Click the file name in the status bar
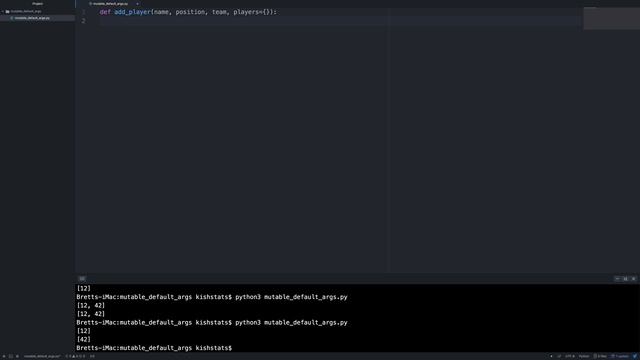Viewport: 640px width, 360px height. (42, 356)
